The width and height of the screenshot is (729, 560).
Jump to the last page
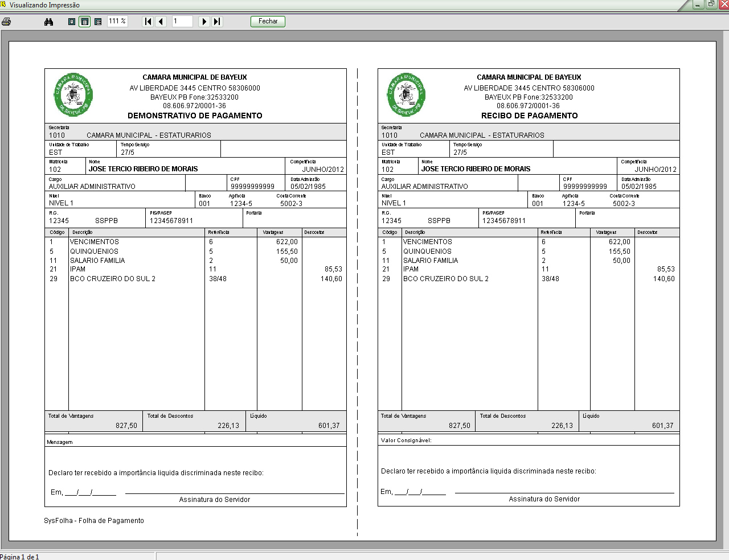pyautogui.click(x=217, y=22)
